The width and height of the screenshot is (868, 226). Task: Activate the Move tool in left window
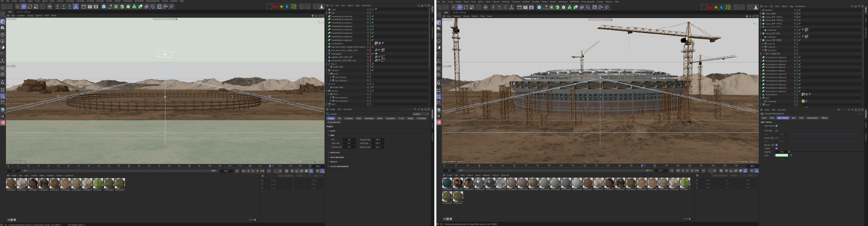point(24,6)
